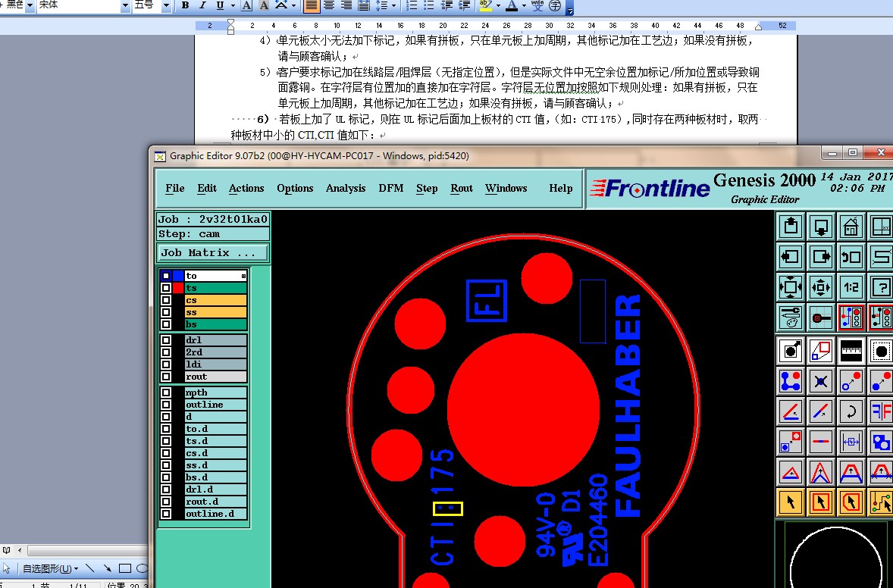This screenshot has height=588, width=893.
Task: Click the rectangle shape tool in Word drawing toolbar
Action: [125, 568]
